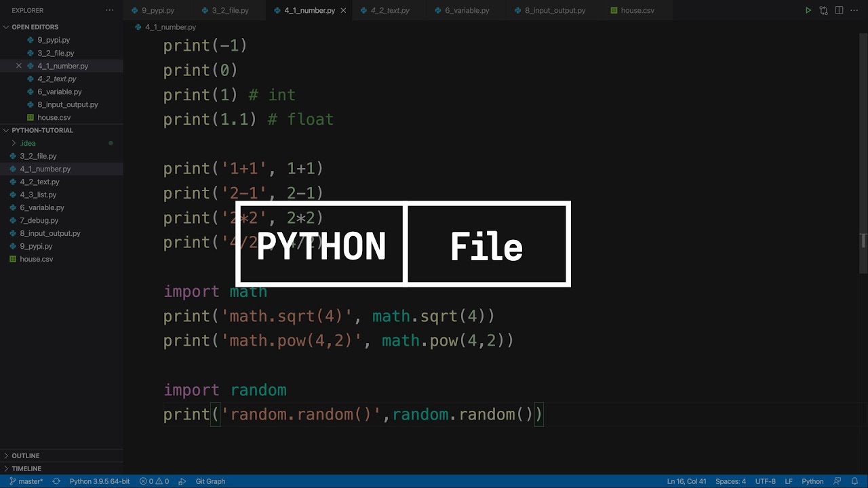Viewport: 868px width, 488px height.
Task: Collapse the OPEN EDITORS section
Action: pyautogui.click(x=61, y=27)
